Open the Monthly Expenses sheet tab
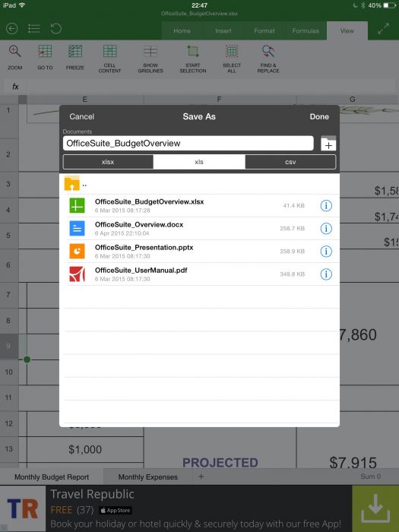 (148, 477)
